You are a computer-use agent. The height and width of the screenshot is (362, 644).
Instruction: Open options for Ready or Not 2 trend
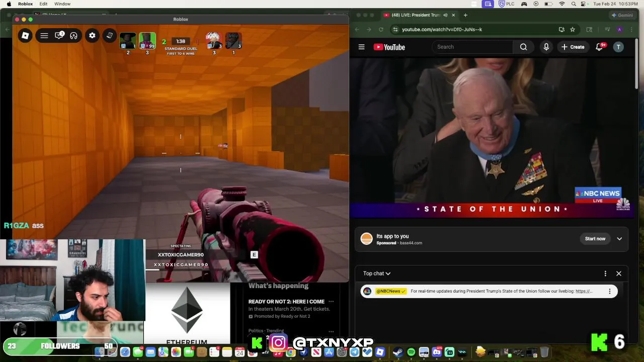tap(331, 302)
